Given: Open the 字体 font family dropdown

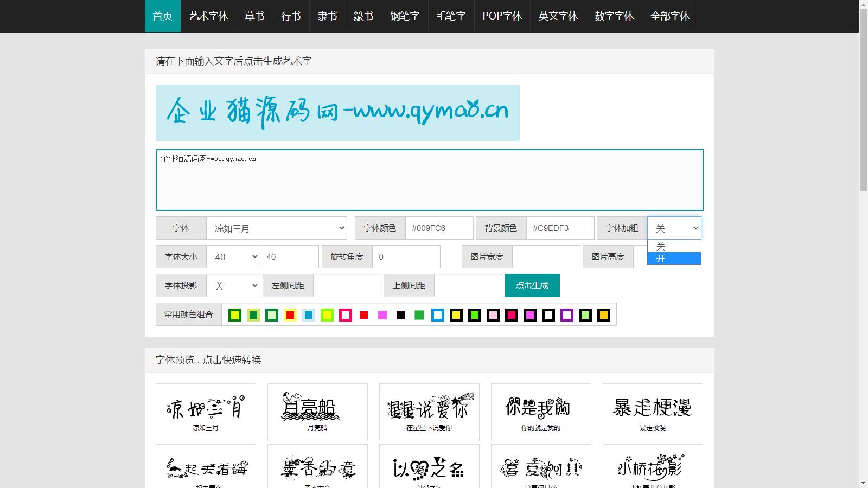Looking at the screenshot, I should [x=277, y=228].
